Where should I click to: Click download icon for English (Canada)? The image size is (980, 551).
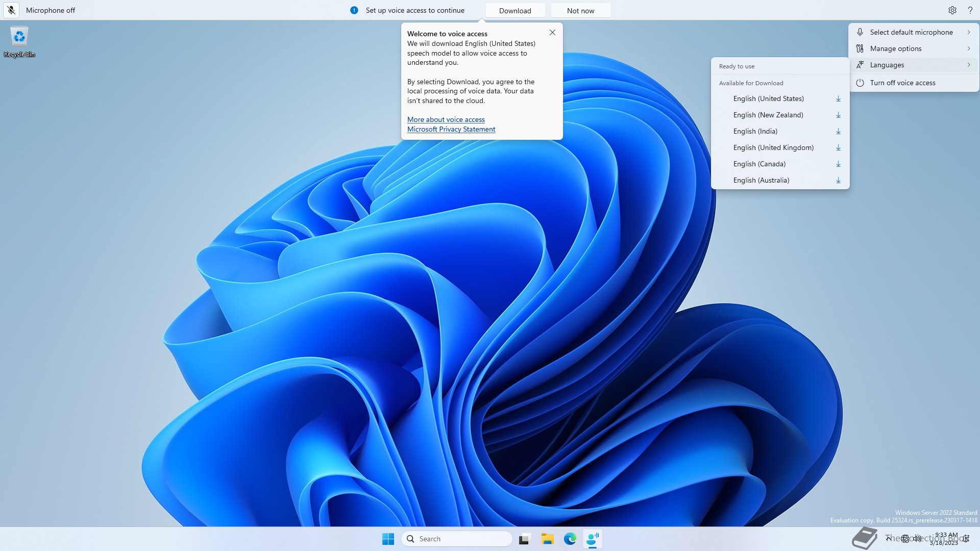click(x=838, y=164)
